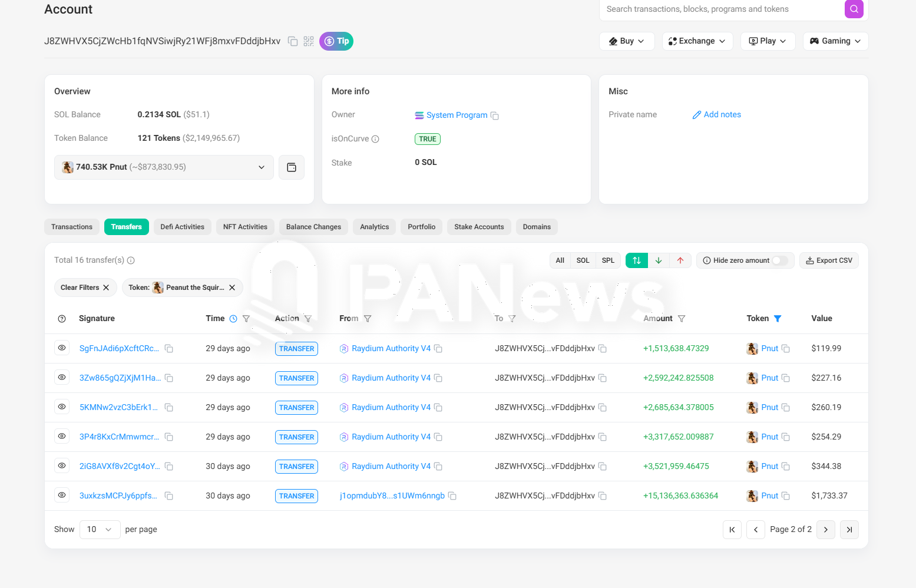This screenshot has width=916, height=588.
Task: Open the Token column filter funnel
Action: [x=778, y=319]
